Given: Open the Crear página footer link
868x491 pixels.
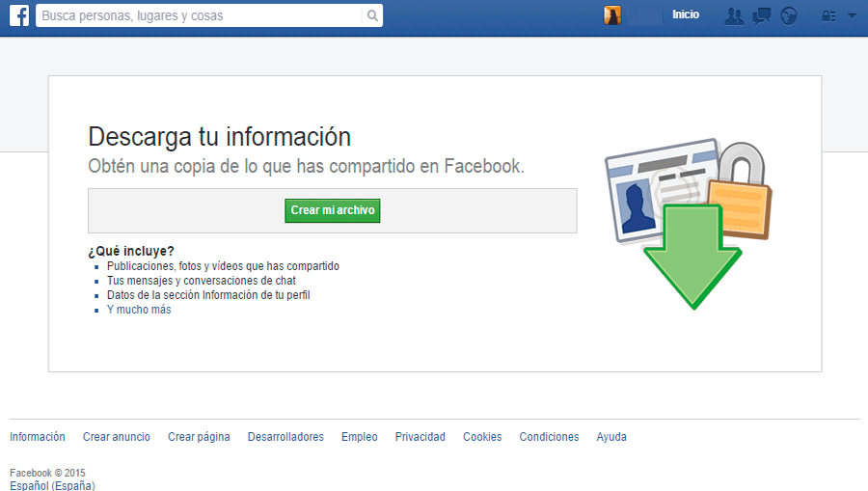Looking at the screenshot, I should click(199, 437).
